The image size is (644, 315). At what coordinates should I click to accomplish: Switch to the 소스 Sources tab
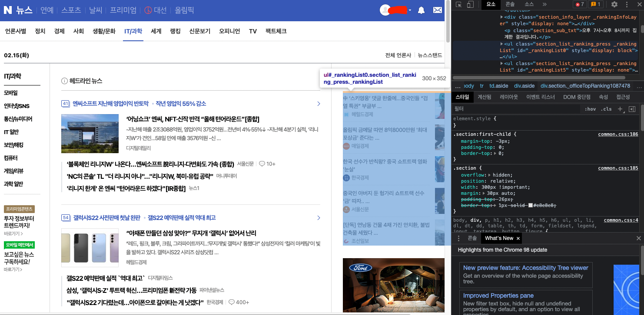pyautogui.click(x=529, y=4)
